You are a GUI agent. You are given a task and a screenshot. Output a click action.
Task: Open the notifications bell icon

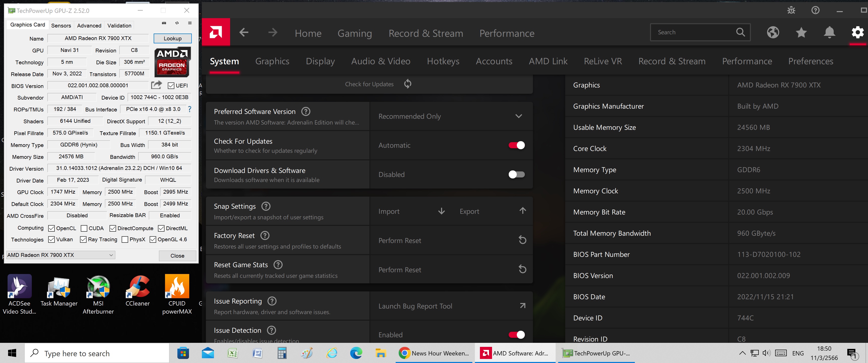[829, 32]
